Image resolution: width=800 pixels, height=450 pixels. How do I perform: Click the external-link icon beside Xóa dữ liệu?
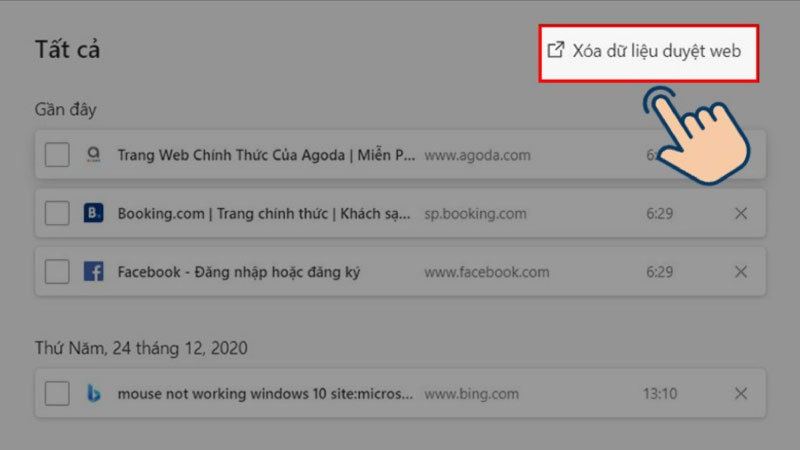(x=556, y=50)
